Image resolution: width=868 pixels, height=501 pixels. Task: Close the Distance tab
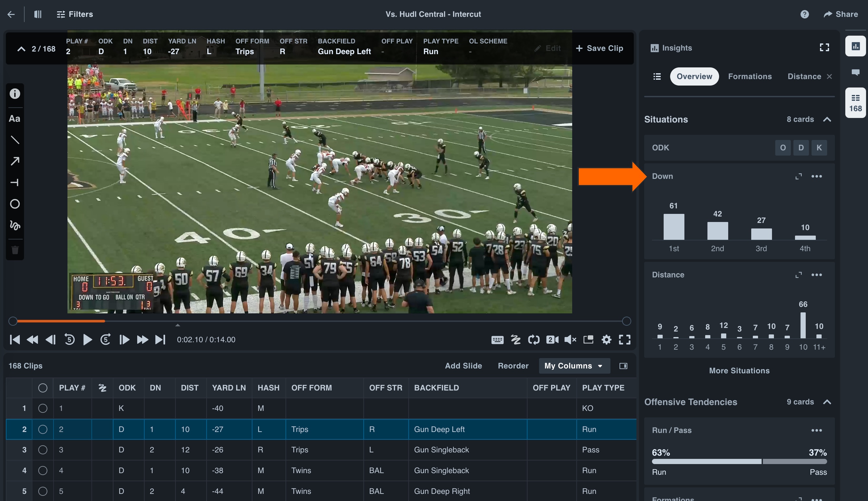pos(829,76)
